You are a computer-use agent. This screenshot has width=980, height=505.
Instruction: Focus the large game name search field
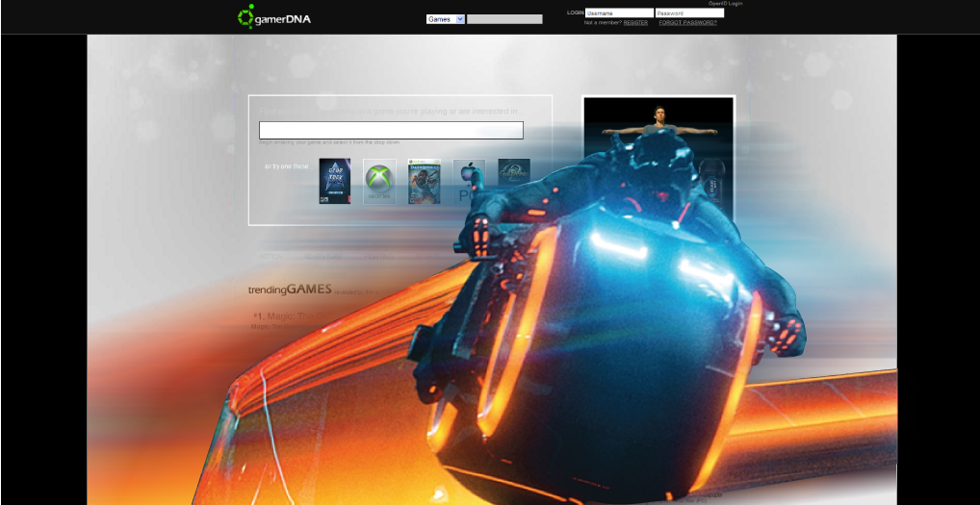click(x=391, y=130)
